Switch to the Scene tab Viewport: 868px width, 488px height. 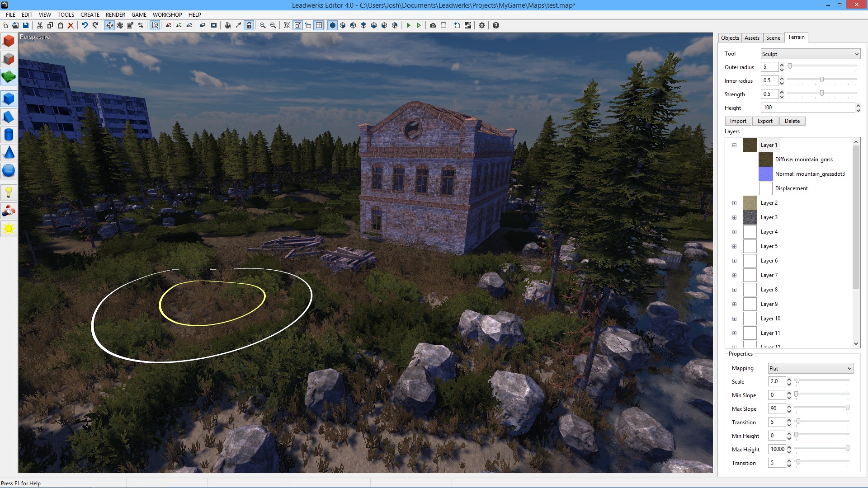point(773,38)
